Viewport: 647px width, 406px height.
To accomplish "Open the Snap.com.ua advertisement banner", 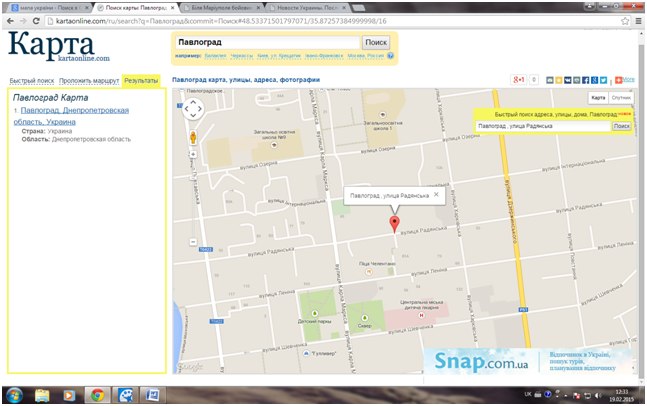I will coord(530,361).
